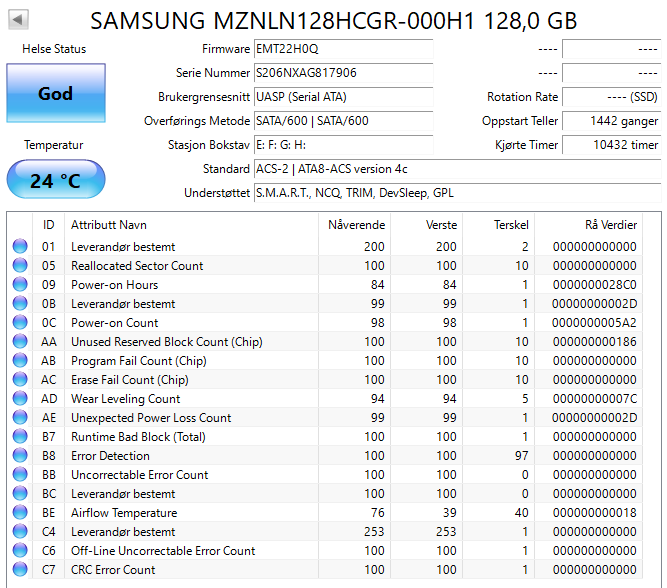Click the Oppstart Teller value field

click(610, 121)
